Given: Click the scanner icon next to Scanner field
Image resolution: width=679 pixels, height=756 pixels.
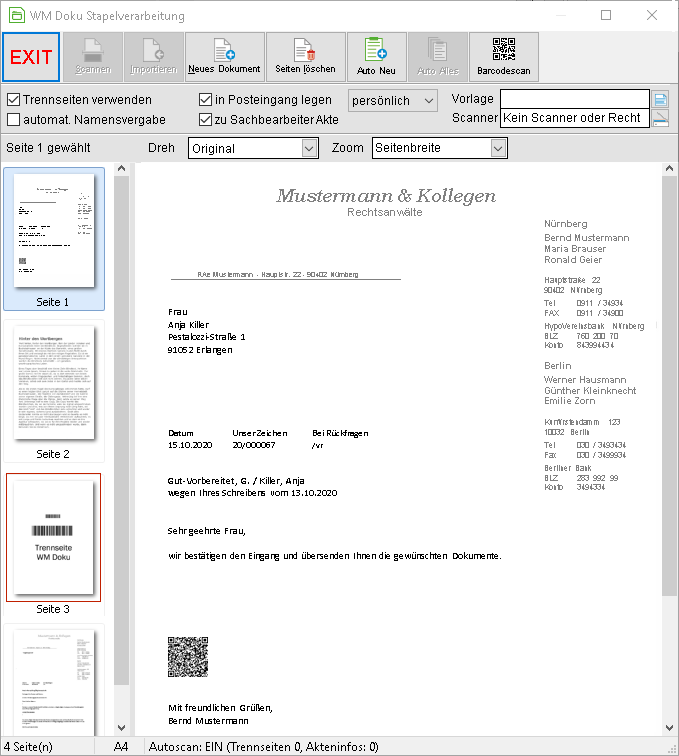Looking at the screenshot, I should pos(661,118).
